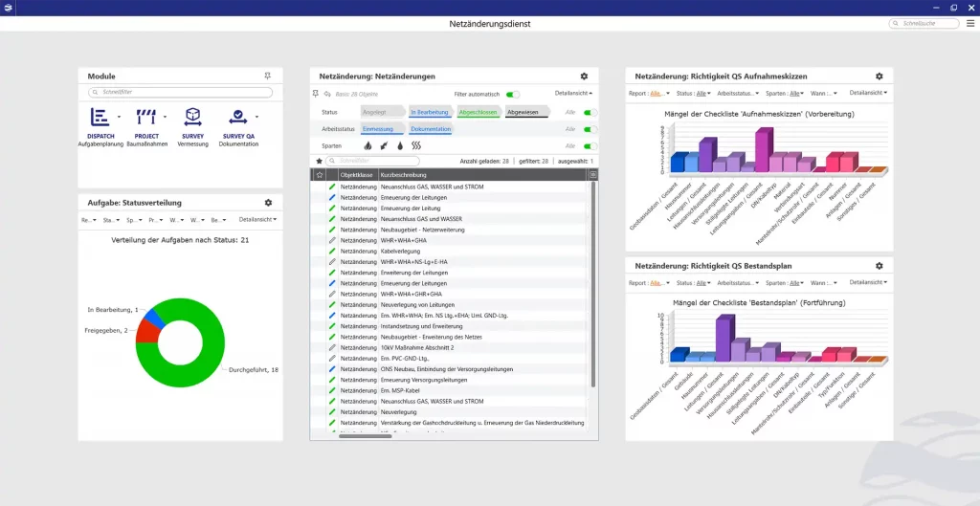The image size is (980, 506).
Task: Filter Sparten by the heat waves icon
Action: [415, 146]
